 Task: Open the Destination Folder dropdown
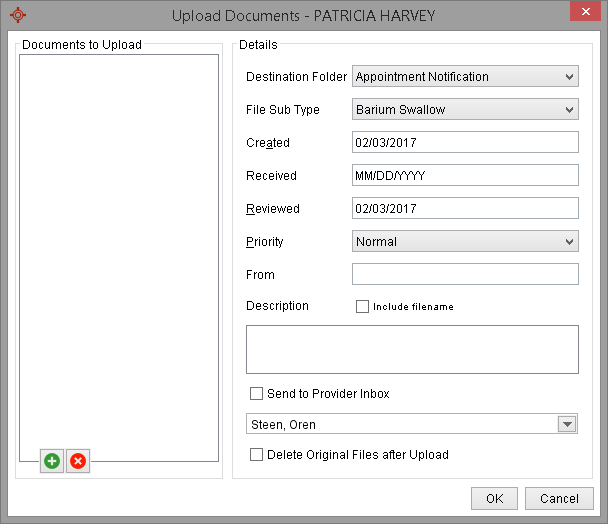(465, 77)
